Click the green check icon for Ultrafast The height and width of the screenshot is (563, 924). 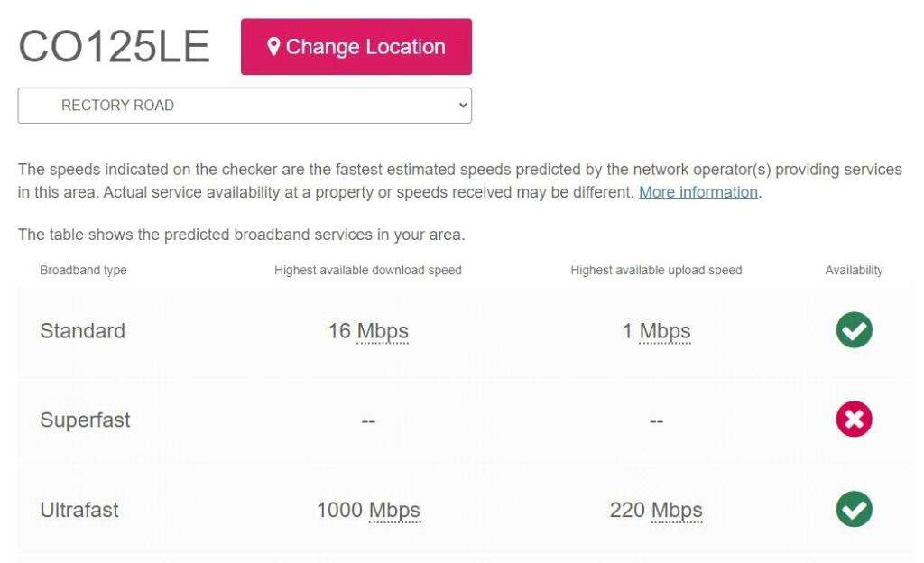[854, 509]
